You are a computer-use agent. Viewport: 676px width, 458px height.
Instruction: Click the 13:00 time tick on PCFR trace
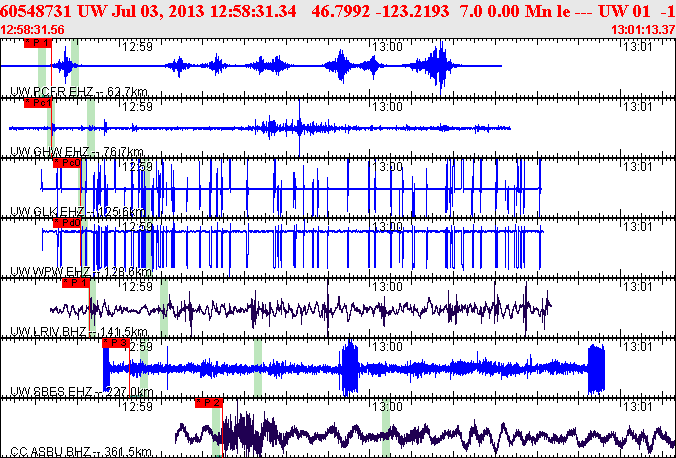coord(387,46)
